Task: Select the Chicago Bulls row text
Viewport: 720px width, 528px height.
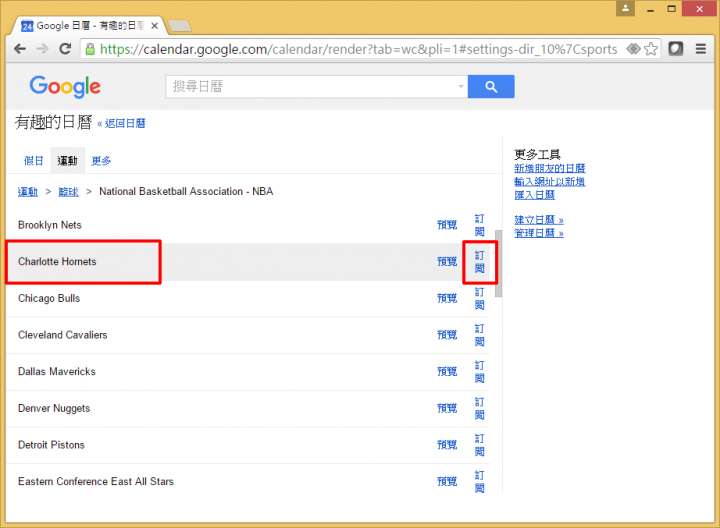Action: pyautogui.click(x=49, y=298)
